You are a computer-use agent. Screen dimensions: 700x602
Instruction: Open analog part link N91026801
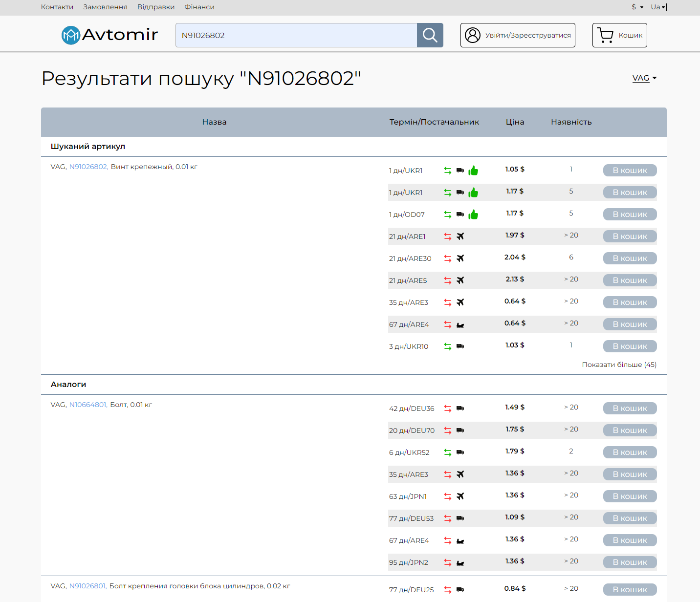88,586
